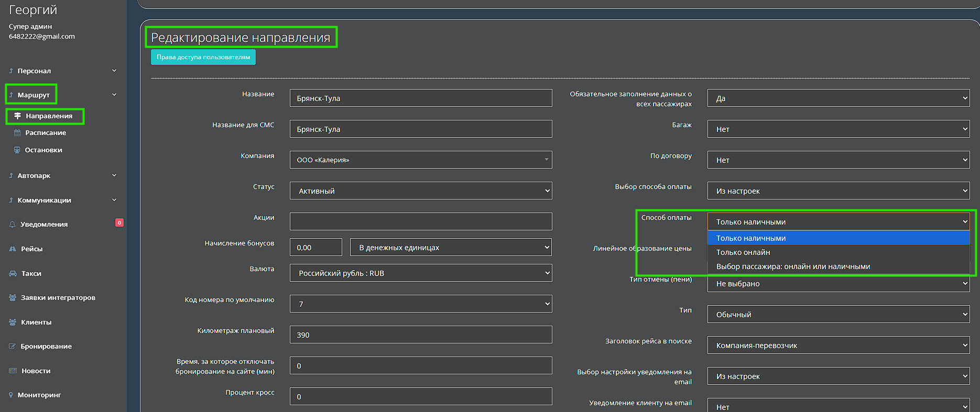This screenshot has height=412, width=980.
Task: Open the Багаж dropdown
Action: 838,129
